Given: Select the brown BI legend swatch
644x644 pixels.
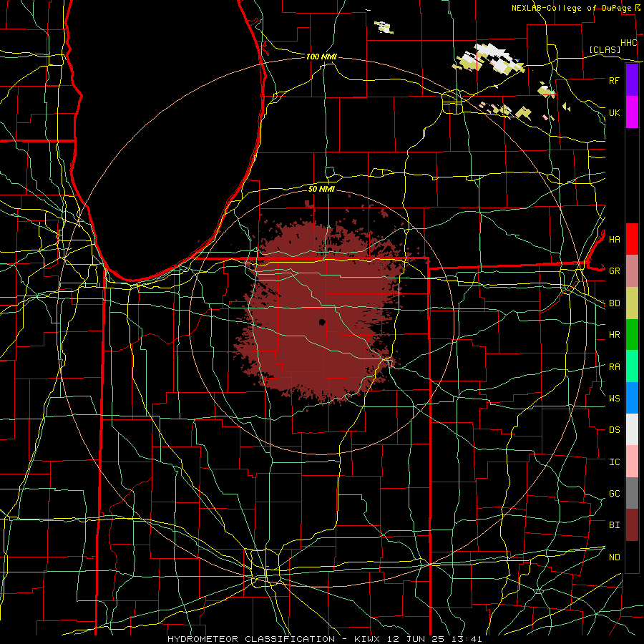Looking at the screenshot, I should point(632,525).
